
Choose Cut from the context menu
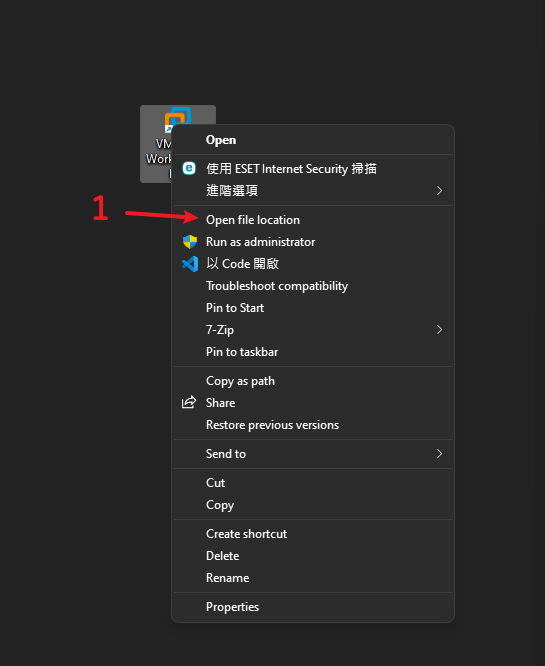coord(313,483)
